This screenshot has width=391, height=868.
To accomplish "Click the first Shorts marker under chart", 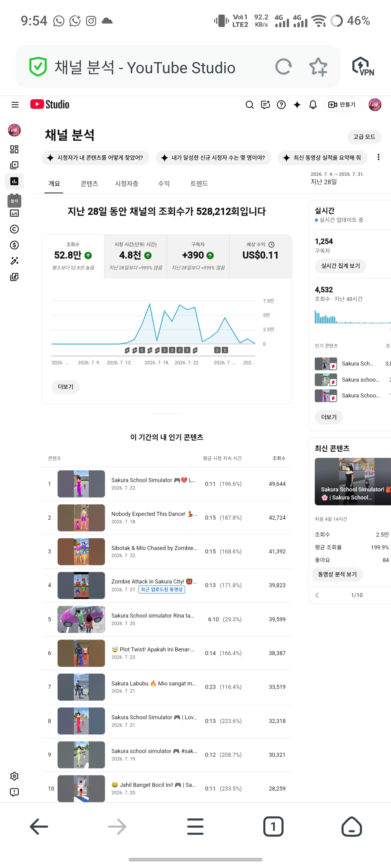I will coord(127,350).
